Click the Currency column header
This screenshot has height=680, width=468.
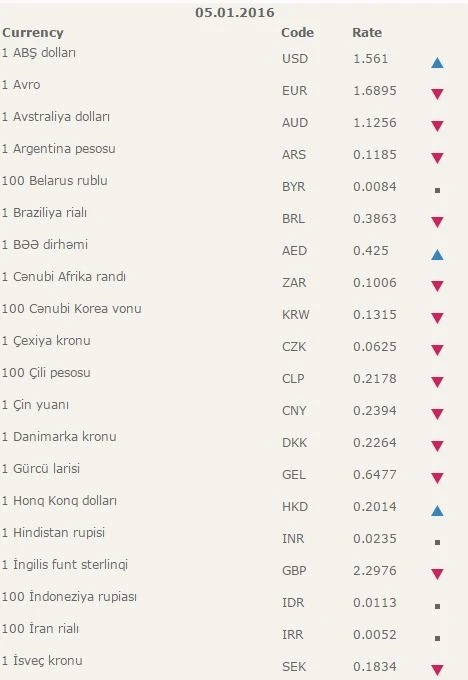click(33, 33)
